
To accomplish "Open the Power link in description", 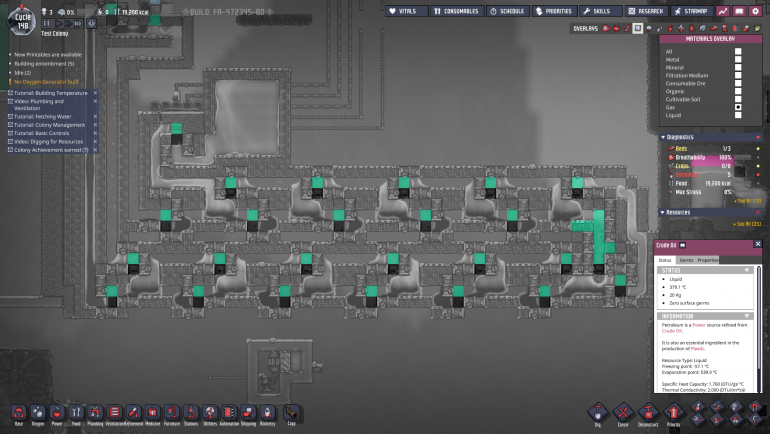I will pos(698,325).
